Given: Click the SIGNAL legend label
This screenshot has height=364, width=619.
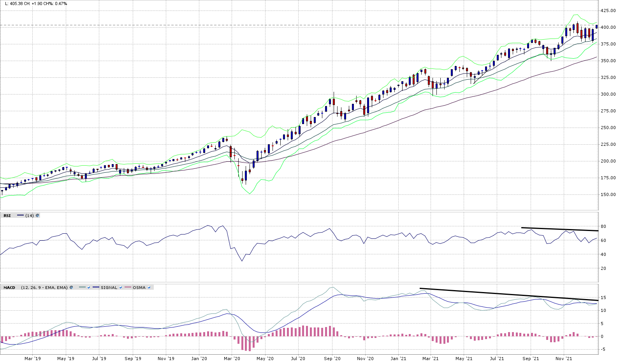Looking at the screenshot, I should tap(109, 287).
